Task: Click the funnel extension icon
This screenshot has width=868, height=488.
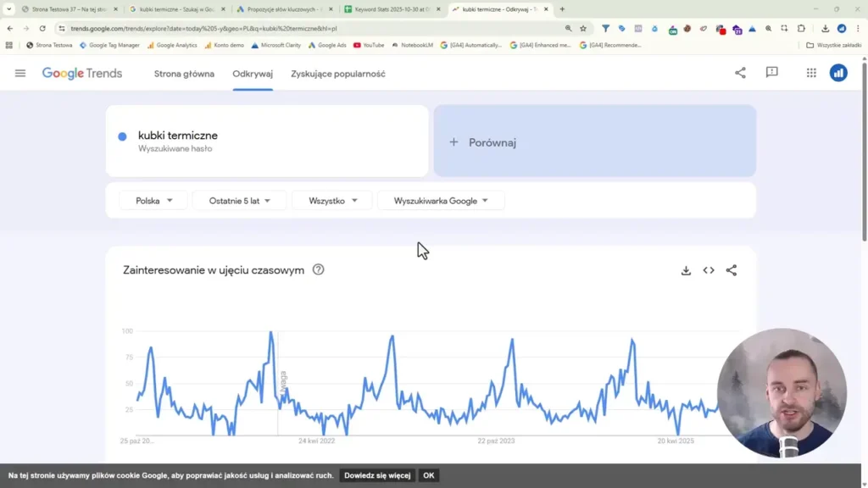Action: point(605,28)
